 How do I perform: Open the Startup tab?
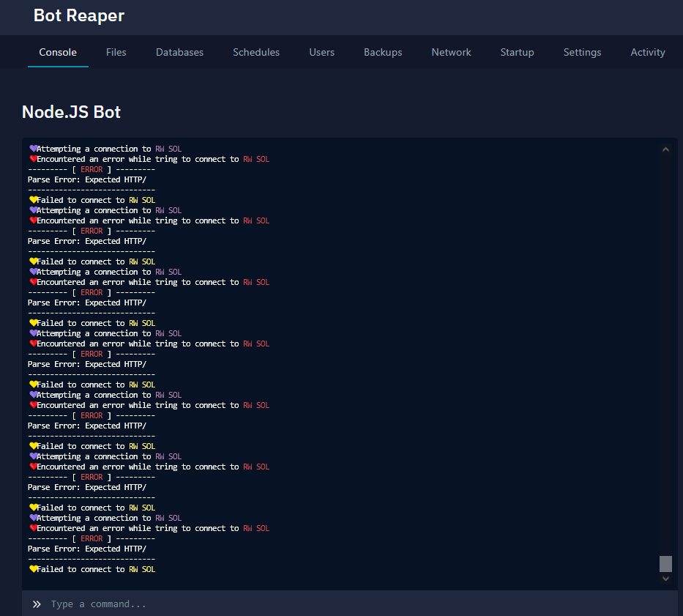tap(517, 52)
